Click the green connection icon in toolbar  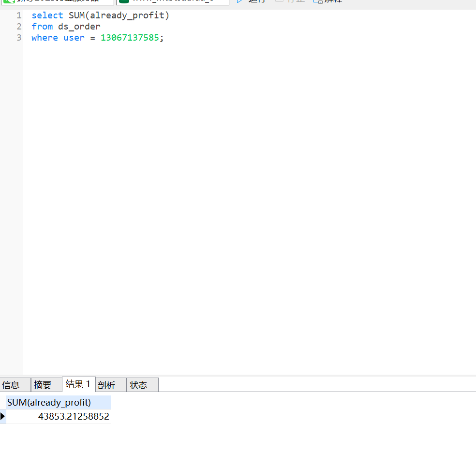pos(9,1)
